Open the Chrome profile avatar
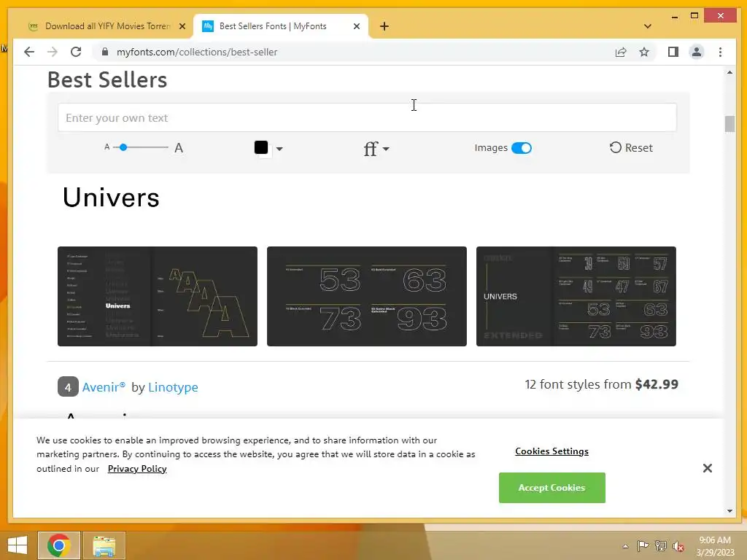Viewport: 747px width, 560px height. (697, 52)
